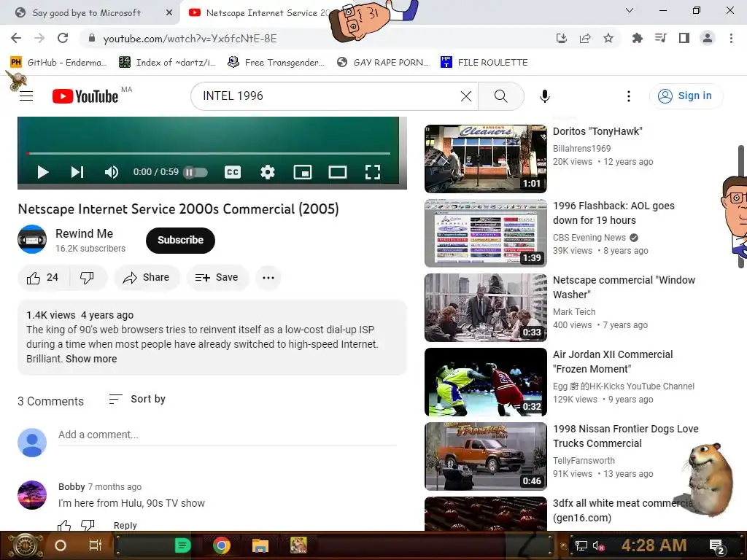This screenshot has height=560, width=747.
Task: Open 3dfx all white meat video
Action: (x=485, y=513)
